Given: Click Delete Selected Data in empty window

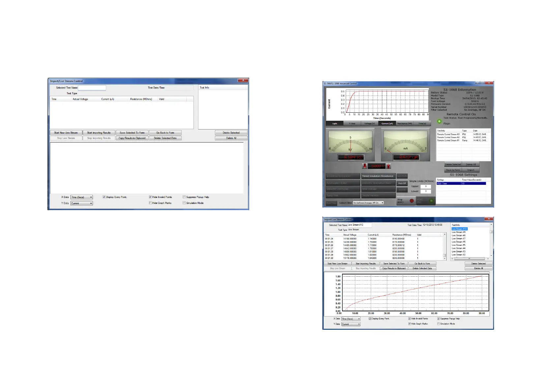Looking at the screenshot, I should (x=165, y=138).
